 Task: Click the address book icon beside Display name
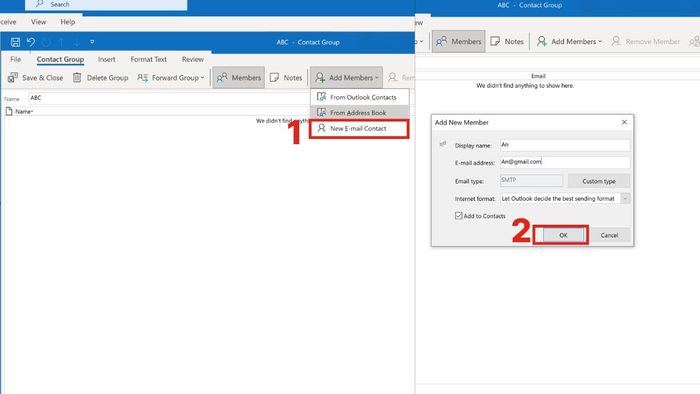(x=443, y=144)
